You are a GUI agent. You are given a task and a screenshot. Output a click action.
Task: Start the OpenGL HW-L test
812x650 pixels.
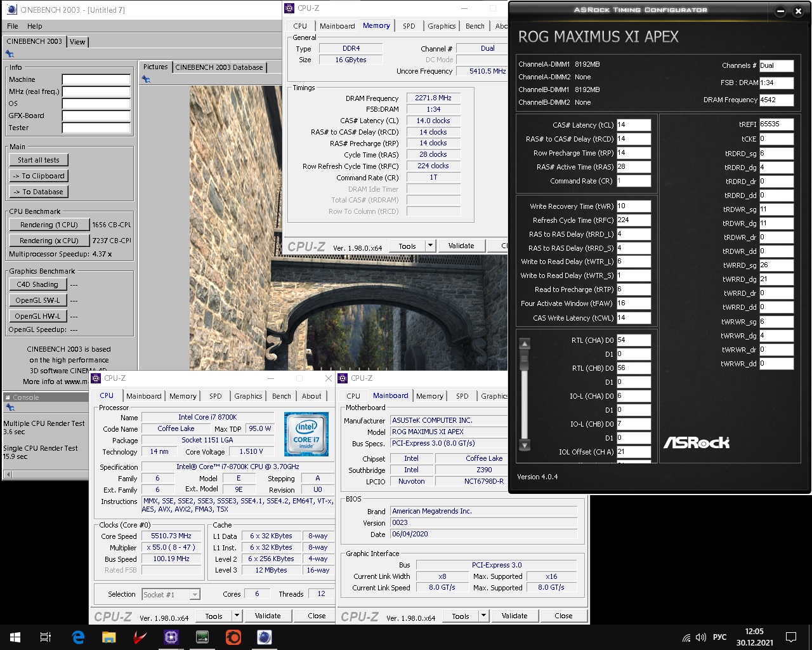click(38, 316)
